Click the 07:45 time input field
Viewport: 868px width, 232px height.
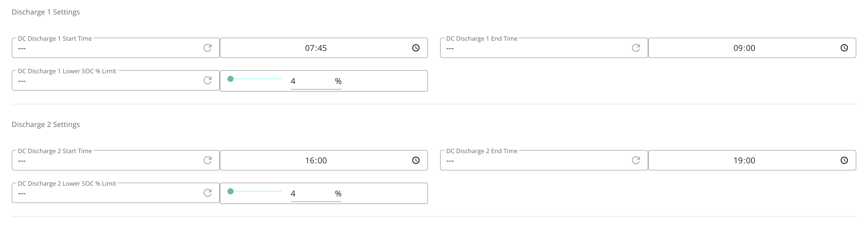click(x=316, y=48)
